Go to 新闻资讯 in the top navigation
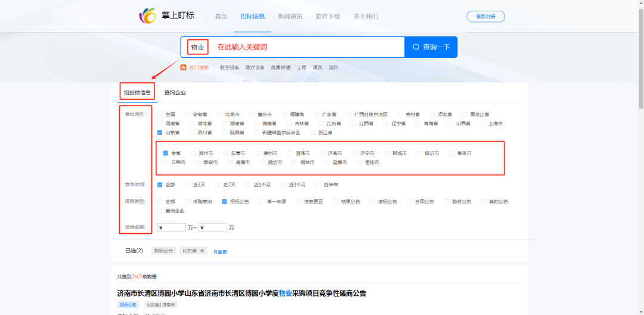 (x=290, y=17)
